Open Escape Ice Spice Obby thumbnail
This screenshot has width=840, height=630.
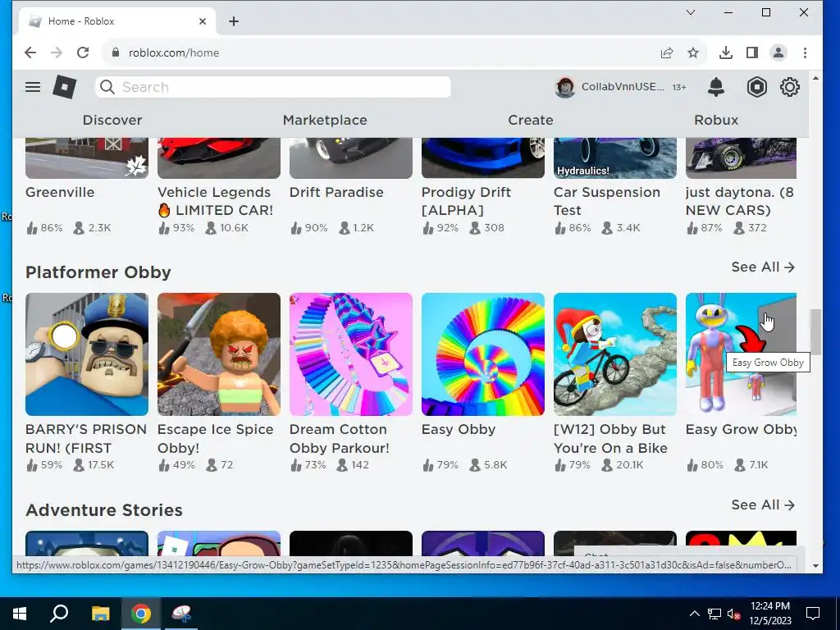tap(218, 354)
